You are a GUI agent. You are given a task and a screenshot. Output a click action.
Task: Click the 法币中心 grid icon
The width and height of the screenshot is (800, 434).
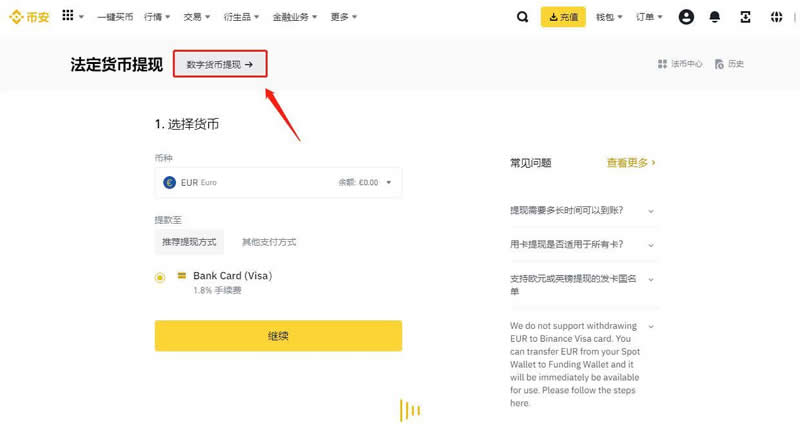[x=662, y=64]
